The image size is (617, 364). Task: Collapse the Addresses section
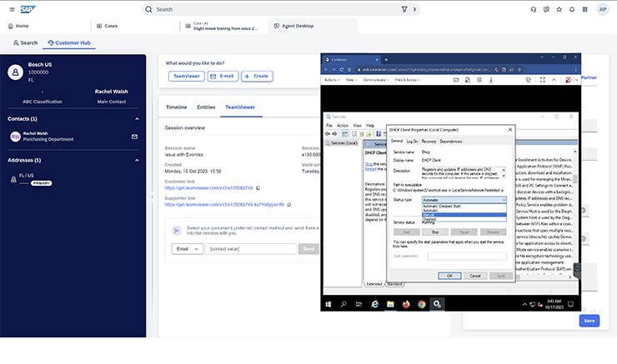136,160
